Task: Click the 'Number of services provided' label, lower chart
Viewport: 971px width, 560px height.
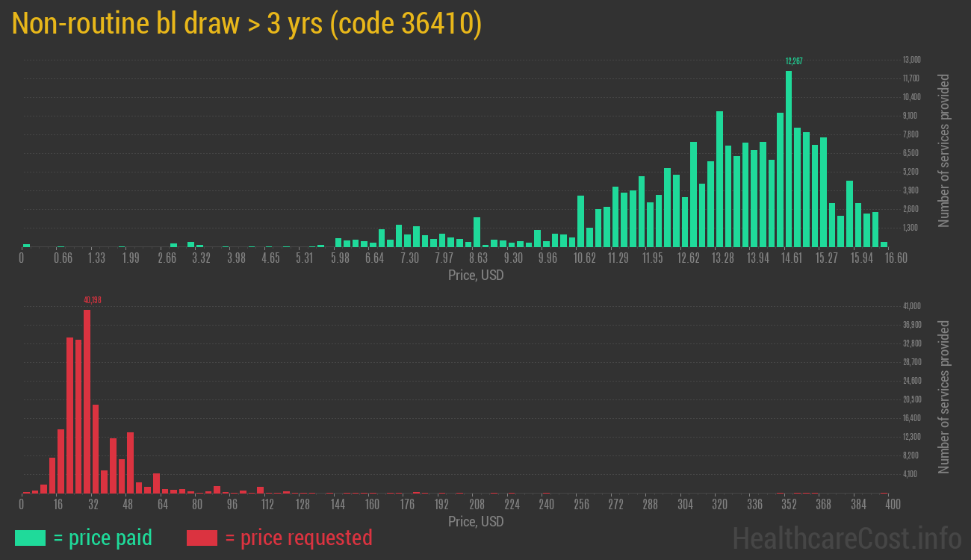Action: click(x=946, y=396)
